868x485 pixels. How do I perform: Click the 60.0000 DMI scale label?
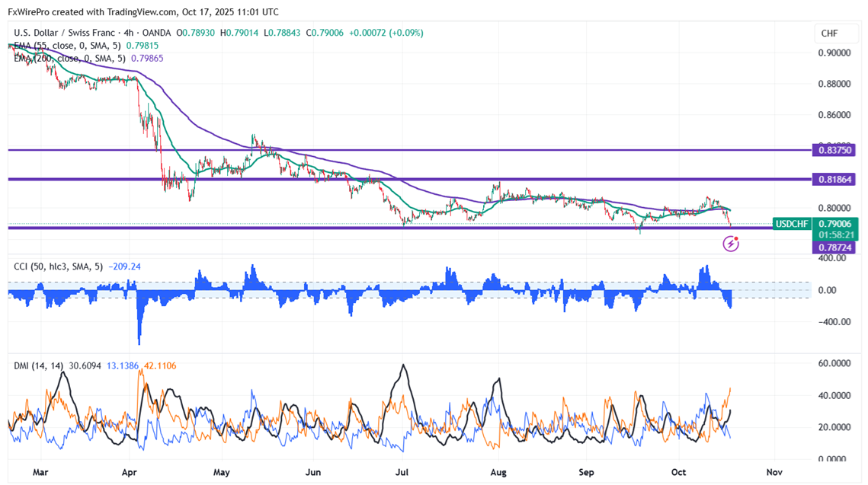click(x=835, y=364)
